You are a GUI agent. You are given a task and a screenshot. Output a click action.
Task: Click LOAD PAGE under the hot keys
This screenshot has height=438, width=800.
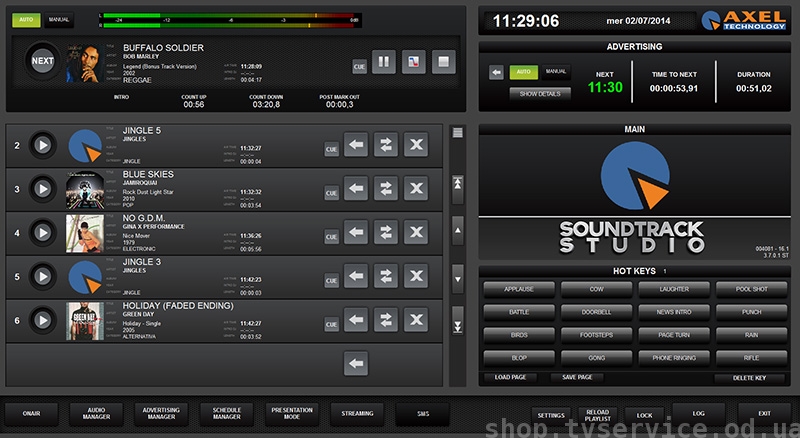coord(510,377)
